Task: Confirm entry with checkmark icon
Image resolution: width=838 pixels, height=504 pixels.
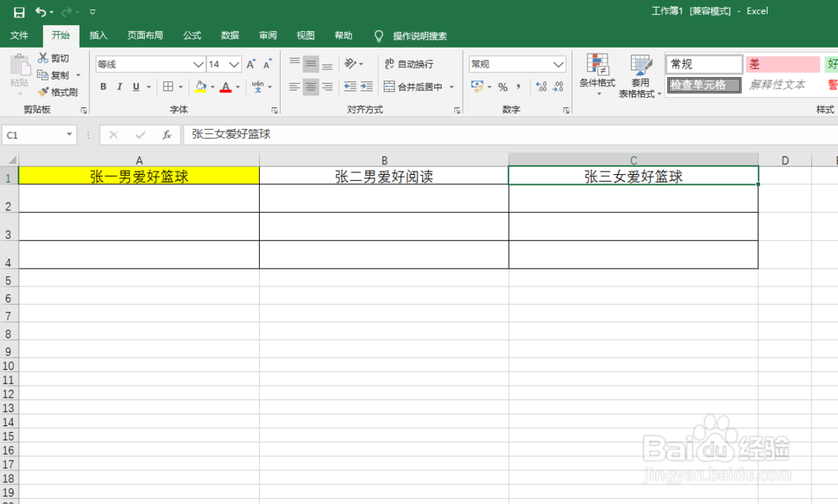Action: [140, 135]
